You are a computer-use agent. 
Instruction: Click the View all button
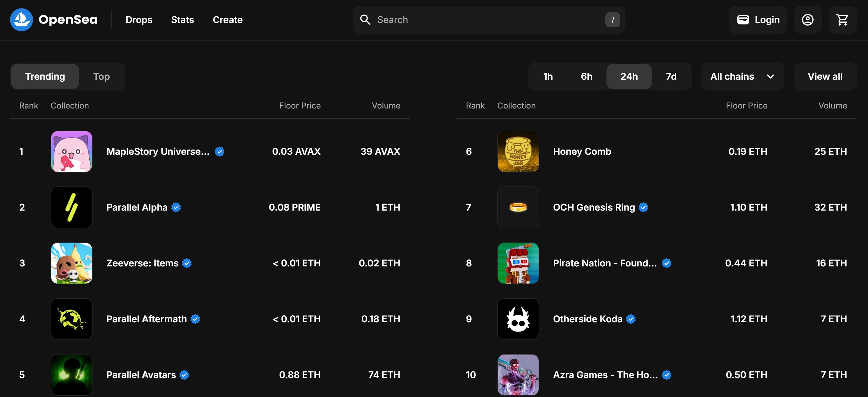pyautogui.click(x=825, y=76)
